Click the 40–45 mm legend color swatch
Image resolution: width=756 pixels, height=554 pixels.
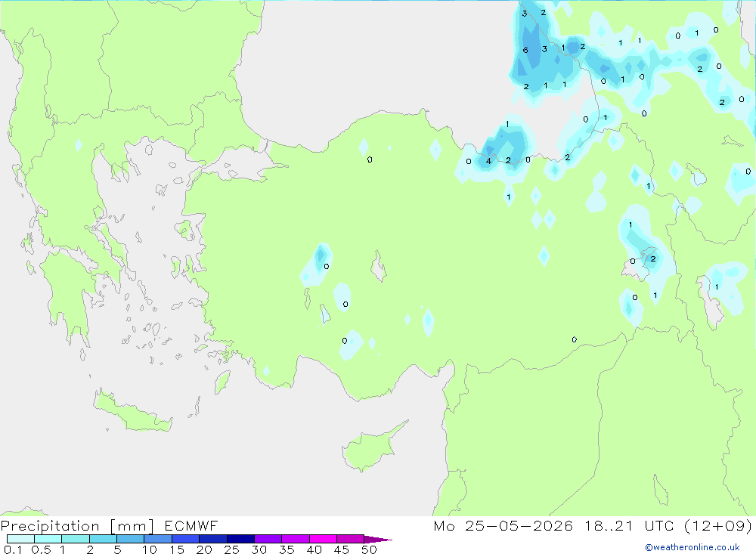[x=323, y=539]
